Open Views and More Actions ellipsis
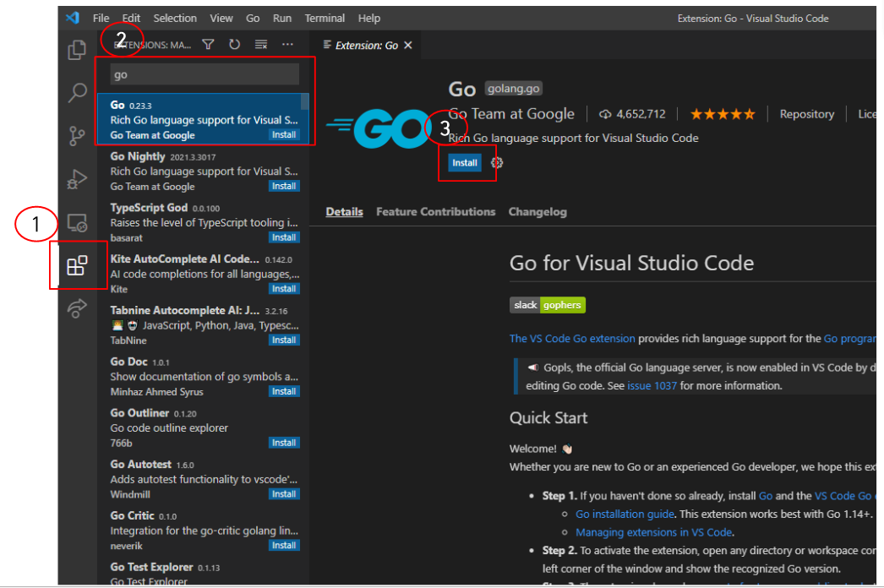Viewport: 884px width, 588px height. (287, 44)
